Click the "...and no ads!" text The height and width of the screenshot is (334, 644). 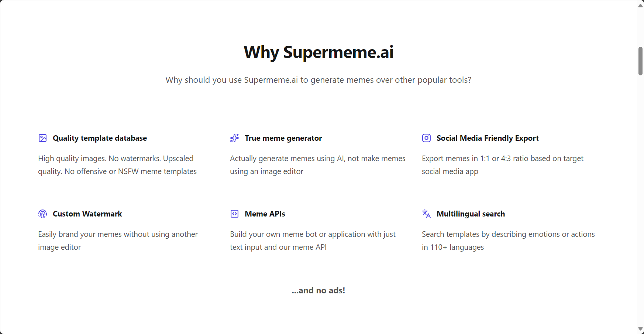pyautogui.click(x=318, y=290)
